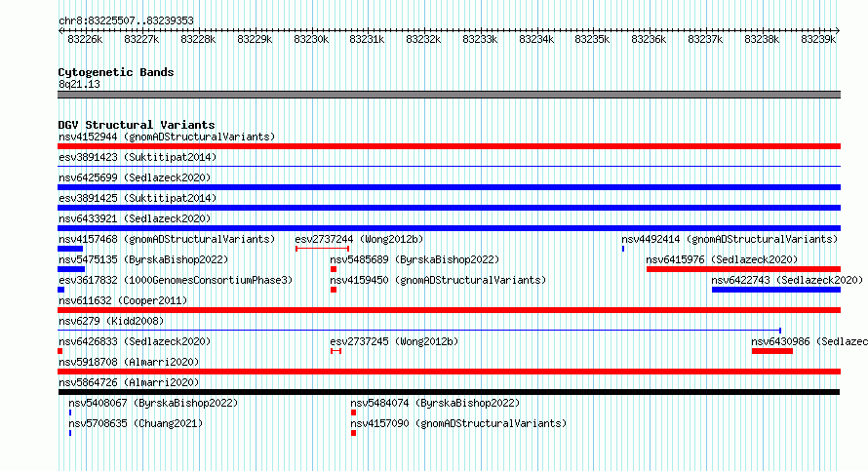Viewport: 868px width, 471px height.
Task: Select the tiny blue mark under nsv4492414
Action: click(x=623, y=249)
